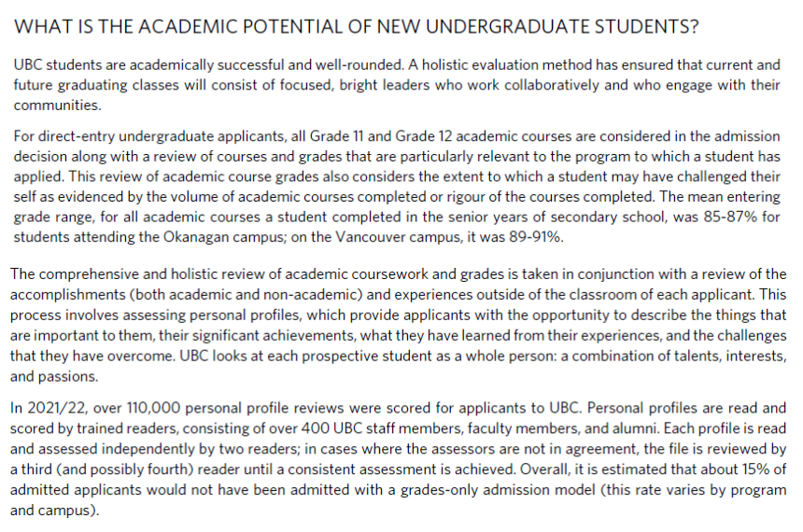This screenshot has height=532, width=803.
Task: Click the "89-91%" Vancouver grade range
Action: pos(536,237)
